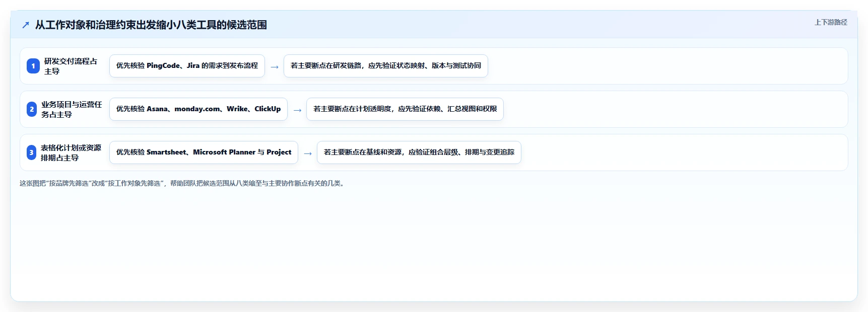
Task: Click the footer note starting 这张图把
Action: click(183, 183)
